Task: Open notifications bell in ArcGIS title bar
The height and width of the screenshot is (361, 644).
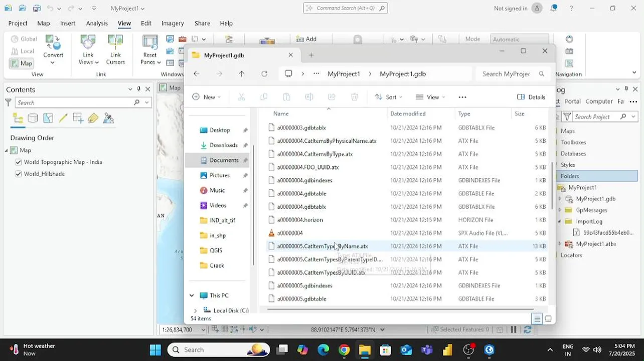Action: (554, 8)
